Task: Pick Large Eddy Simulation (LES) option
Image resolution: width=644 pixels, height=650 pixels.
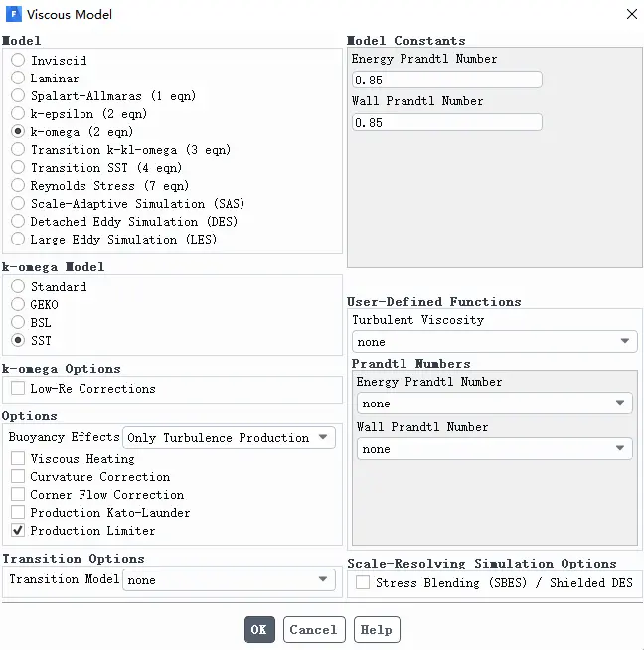Action: pos(18,239)
